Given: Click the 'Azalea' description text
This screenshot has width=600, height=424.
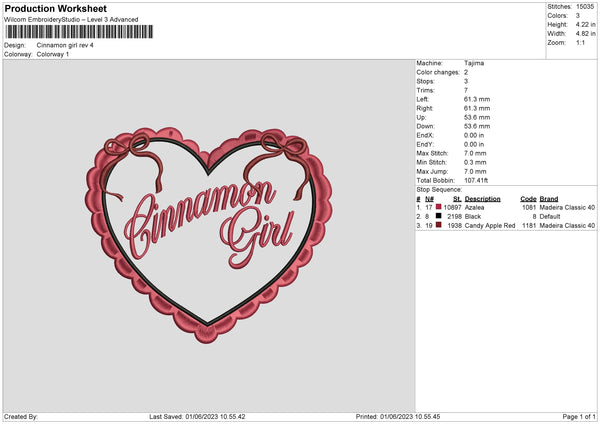Looking at the screenshot, I should click(x=474, y=207).
